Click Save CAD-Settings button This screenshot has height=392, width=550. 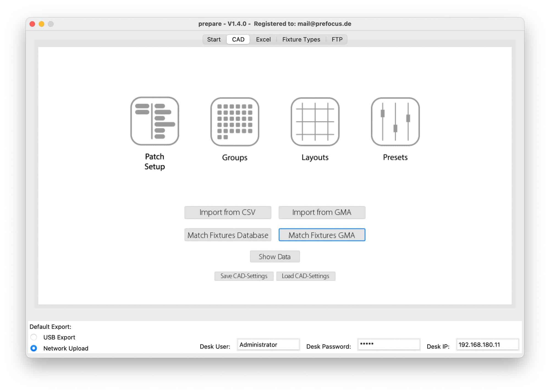[x=244, y=276]
